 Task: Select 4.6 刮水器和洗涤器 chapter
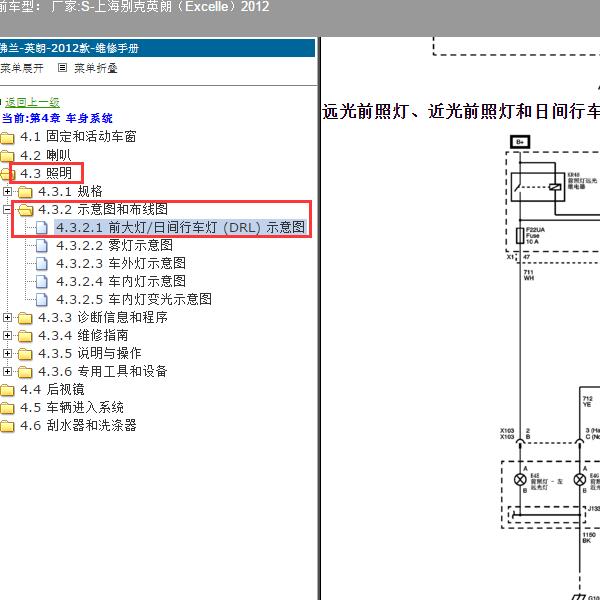tap(78, 425)
